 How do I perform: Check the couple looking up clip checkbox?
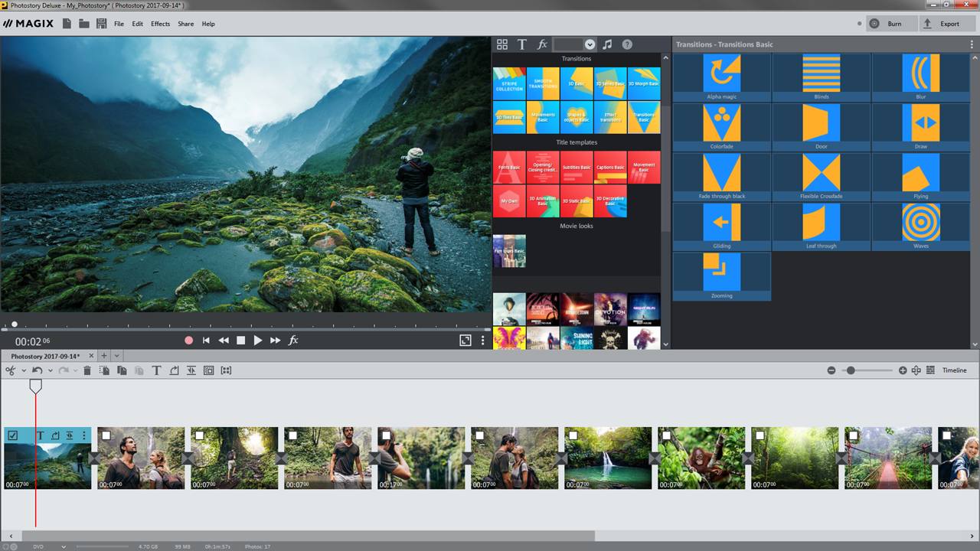point(106,435)
